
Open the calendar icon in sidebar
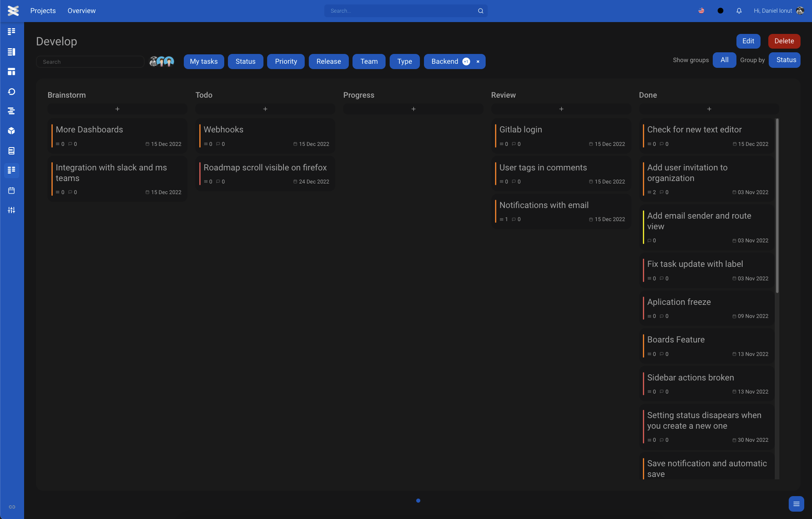pyautogui.click(x=11, y=190)
